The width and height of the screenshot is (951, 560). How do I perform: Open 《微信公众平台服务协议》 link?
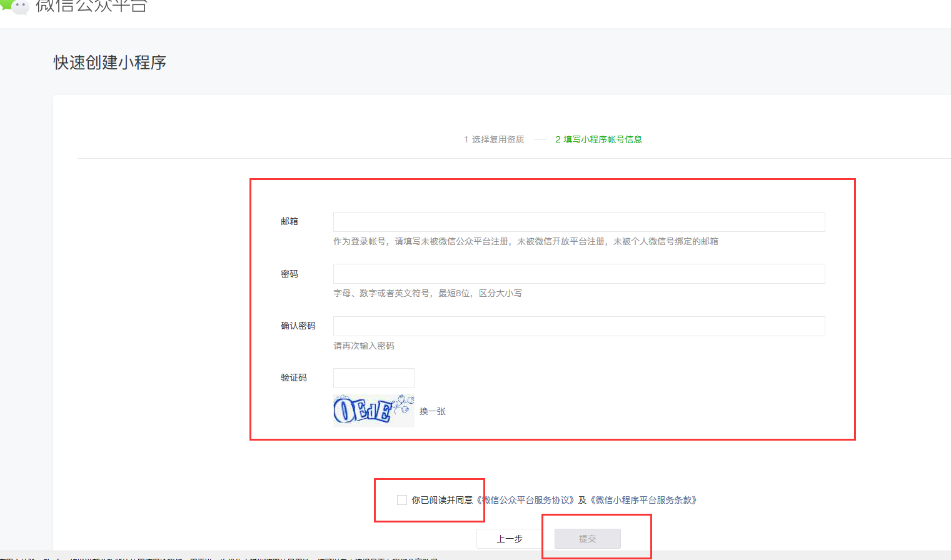525,500
